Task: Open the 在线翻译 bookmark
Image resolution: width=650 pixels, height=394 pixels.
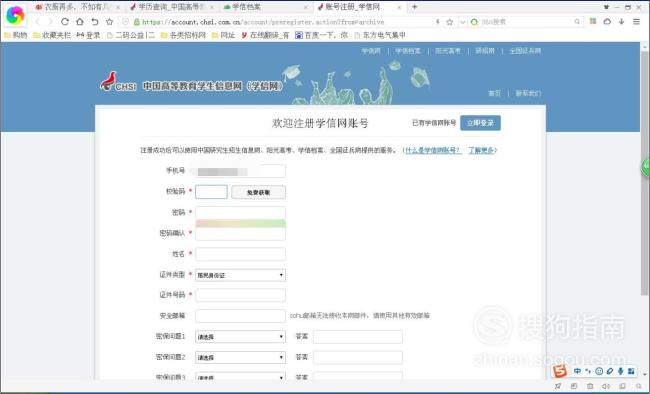Action: (265, 35)
